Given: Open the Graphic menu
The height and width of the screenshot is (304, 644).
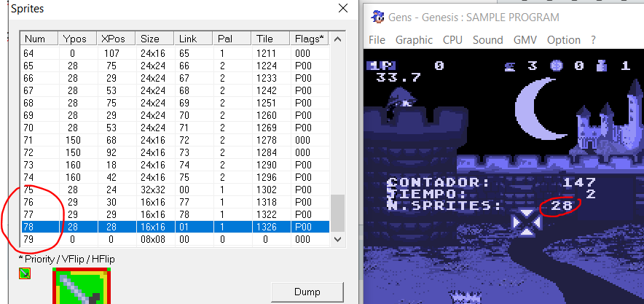Looking at the screenshot, I should coord(414,40).
